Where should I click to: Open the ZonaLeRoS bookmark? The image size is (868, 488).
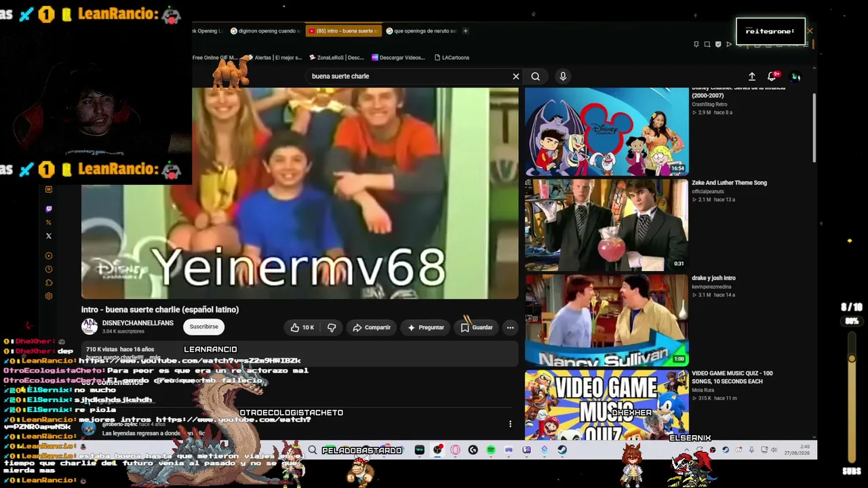click(x=336, y=58)
